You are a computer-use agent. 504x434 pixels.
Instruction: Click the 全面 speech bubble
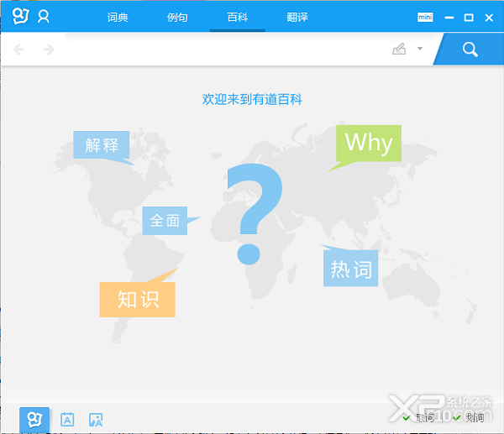click(x=165, y=221)
